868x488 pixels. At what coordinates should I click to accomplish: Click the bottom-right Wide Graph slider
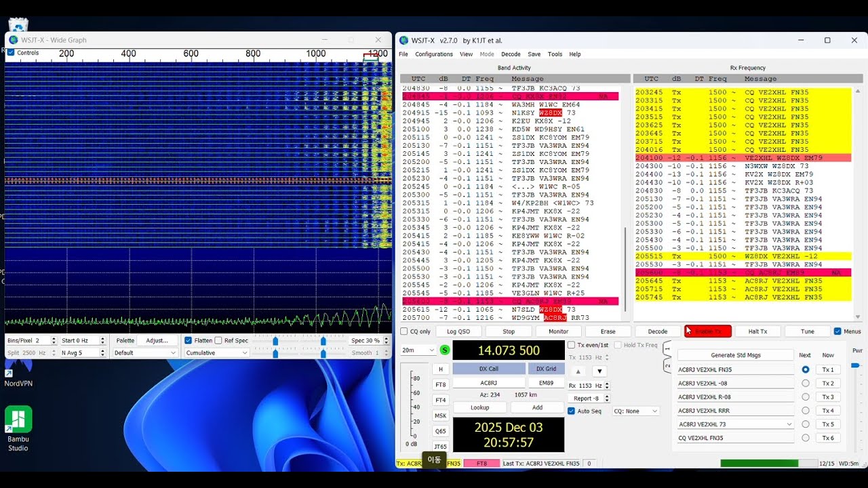323,353
